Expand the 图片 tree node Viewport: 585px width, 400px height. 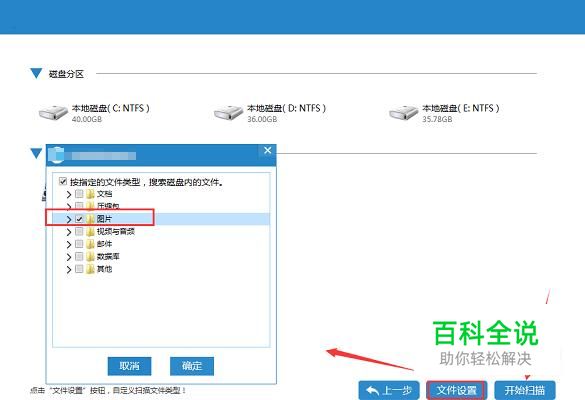pos(69,219)
